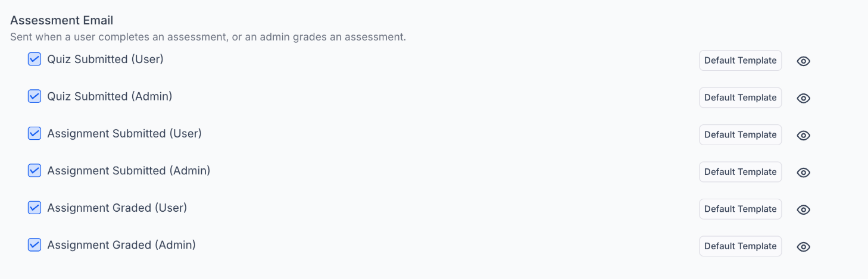Open Default Template for Quiz Submitted (User)

(740, 61)
